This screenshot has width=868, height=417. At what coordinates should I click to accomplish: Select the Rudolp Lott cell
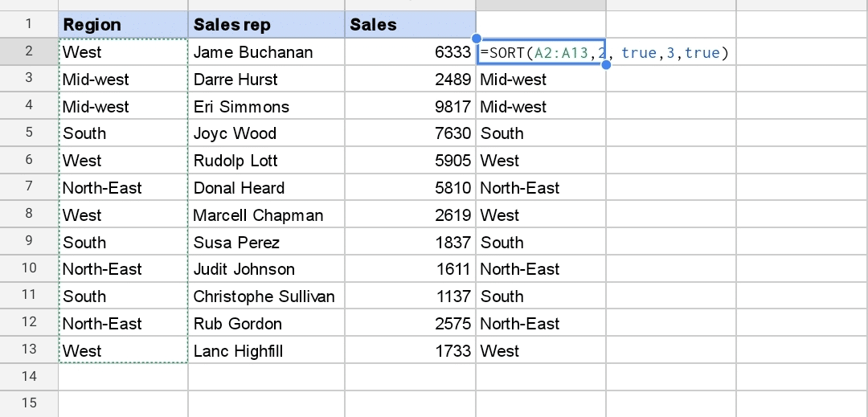[x=266, y=161]
